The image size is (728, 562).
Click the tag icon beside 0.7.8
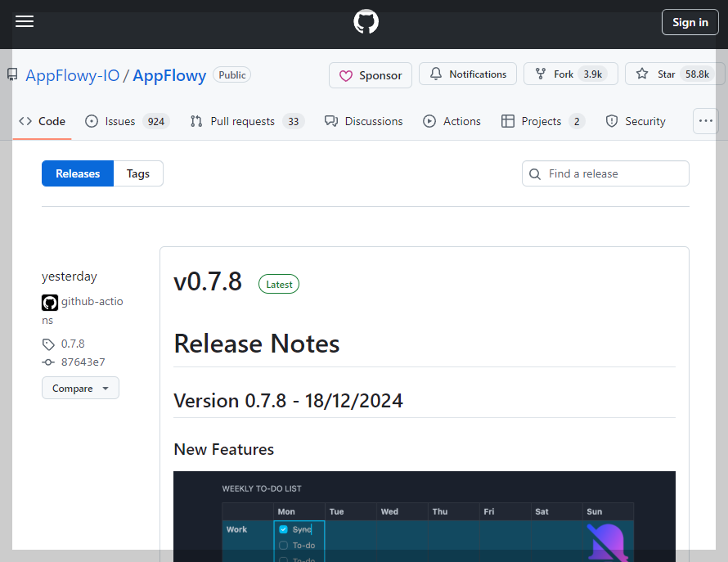pos(48,344)
